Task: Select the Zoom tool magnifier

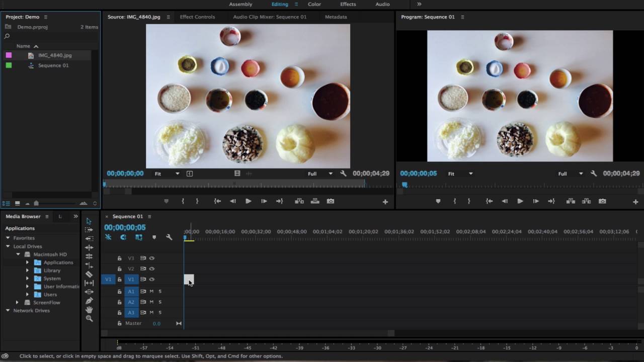Action: [89, 318]
